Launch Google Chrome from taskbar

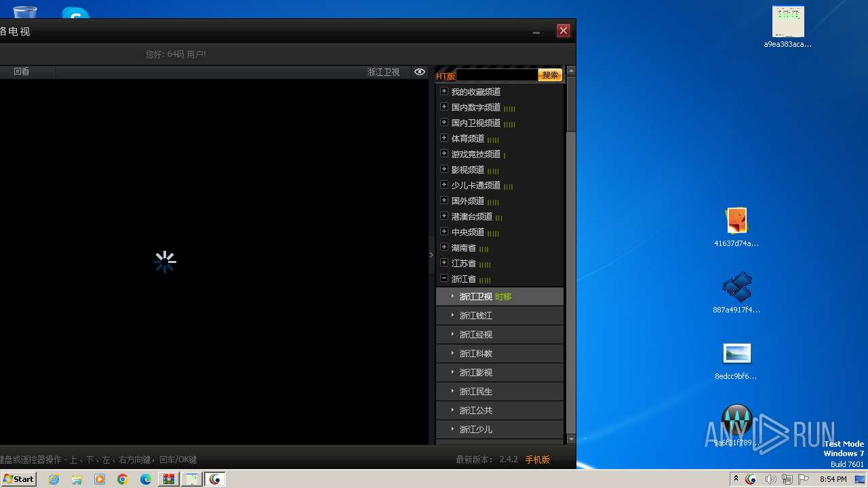(x=123, y=479)
